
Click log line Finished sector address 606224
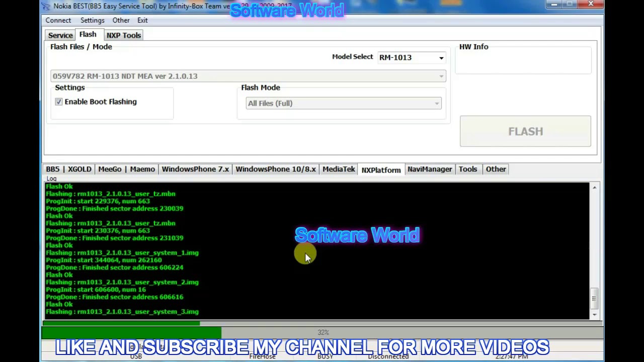point(115,267)
